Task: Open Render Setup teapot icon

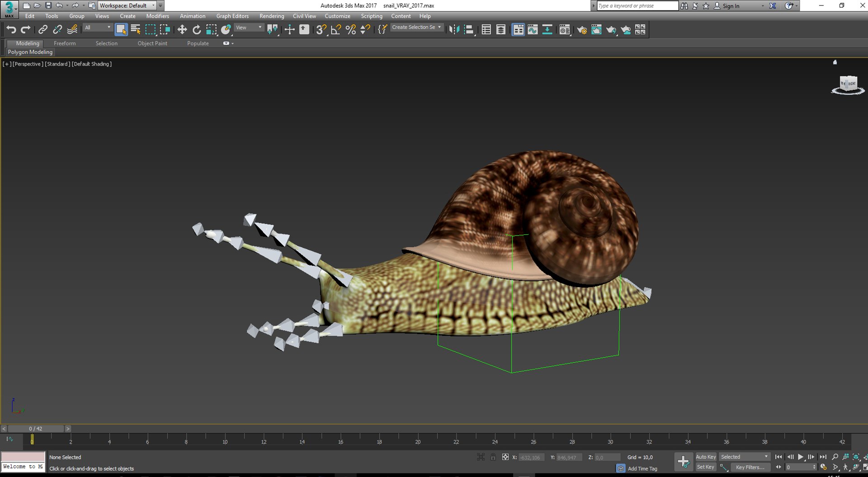Action: tap(582, 30)
